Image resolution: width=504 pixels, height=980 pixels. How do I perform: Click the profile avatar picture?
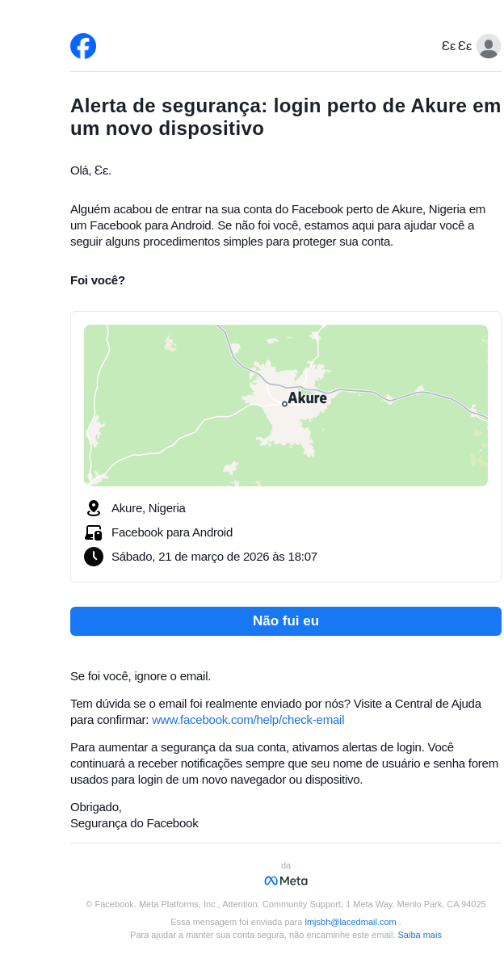pyautogui.click(x=488, y=46)
